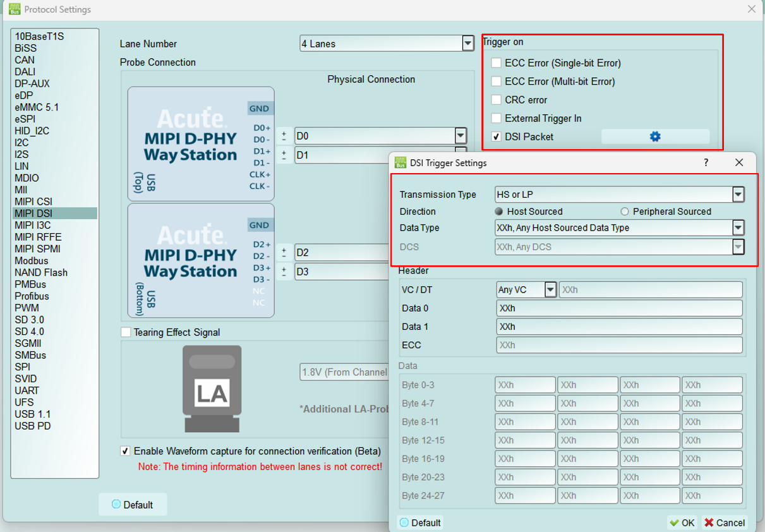765x532 pixels.
Task: Select UART in protocol list
Action: 27,390
